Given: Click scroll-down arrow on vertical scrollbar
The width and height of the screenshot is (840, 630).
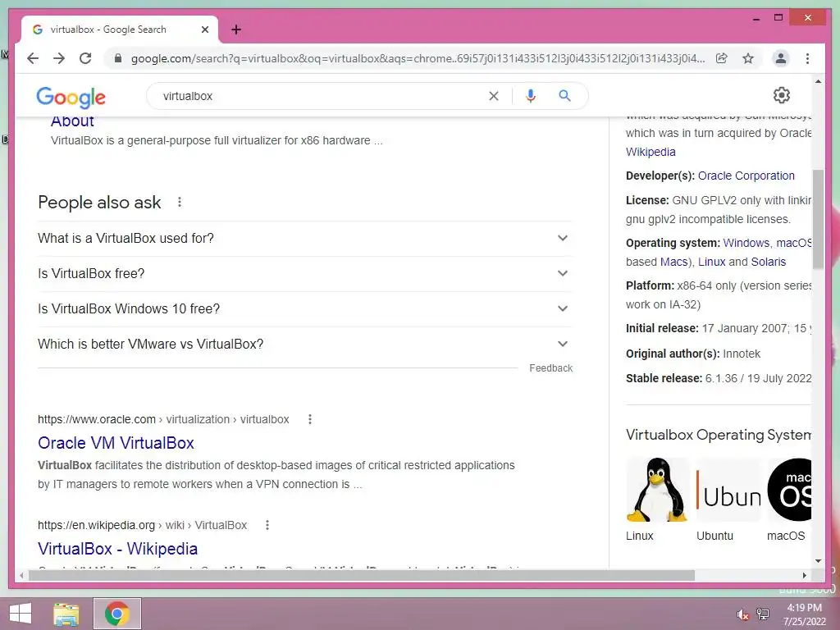Looking at the screenshot, I should click(818, 561).
